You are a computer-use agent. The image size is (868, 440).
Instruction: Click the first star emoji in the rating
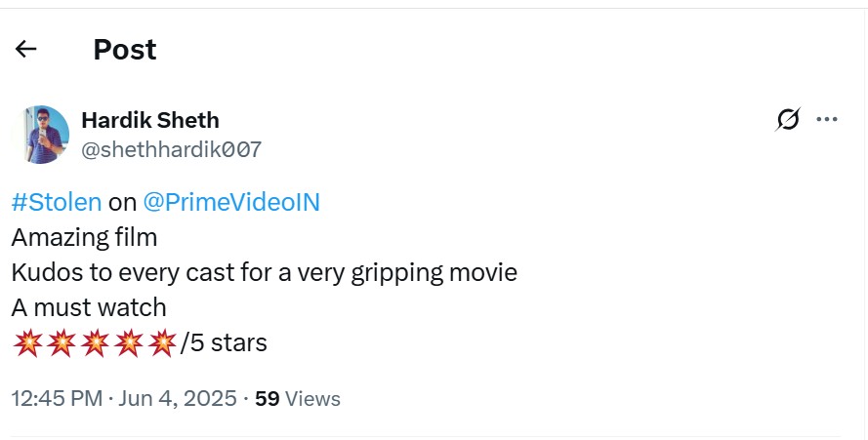[27, 343]
